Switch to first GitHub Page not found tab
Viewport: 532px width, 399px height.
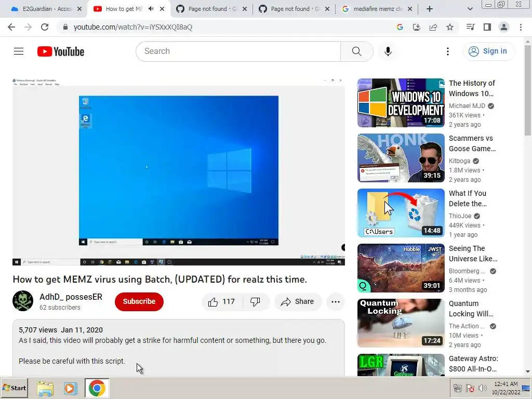(x=212, y=9)
